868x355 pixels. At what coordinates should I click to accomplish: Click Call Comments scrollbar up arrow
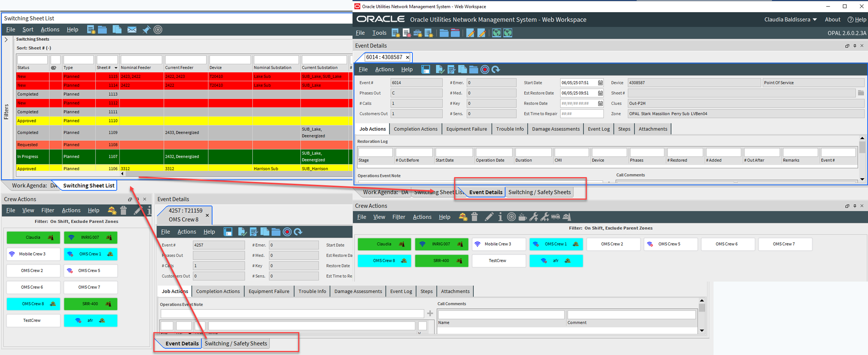coord(702,300)
